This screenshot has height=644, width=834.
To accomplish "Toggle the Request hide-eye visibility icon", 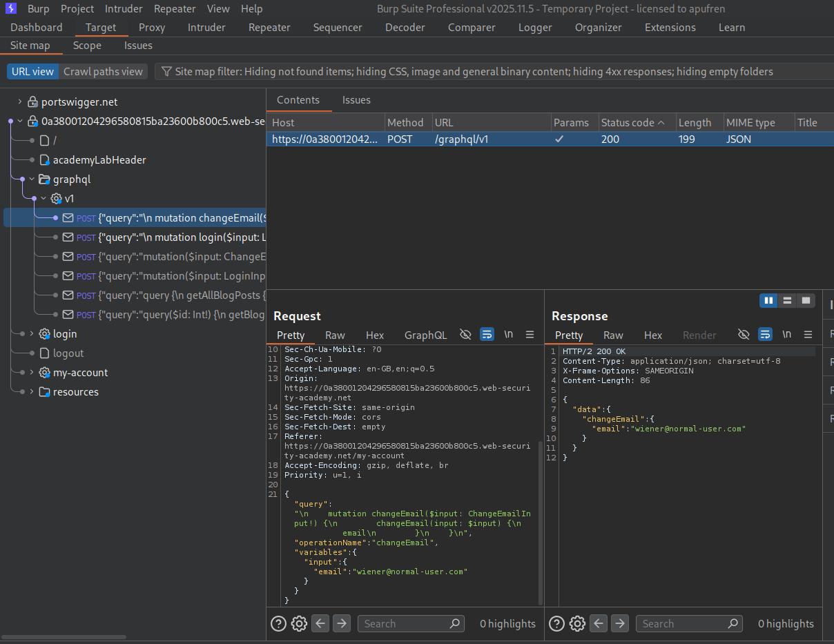I will (x=465, y=335).
